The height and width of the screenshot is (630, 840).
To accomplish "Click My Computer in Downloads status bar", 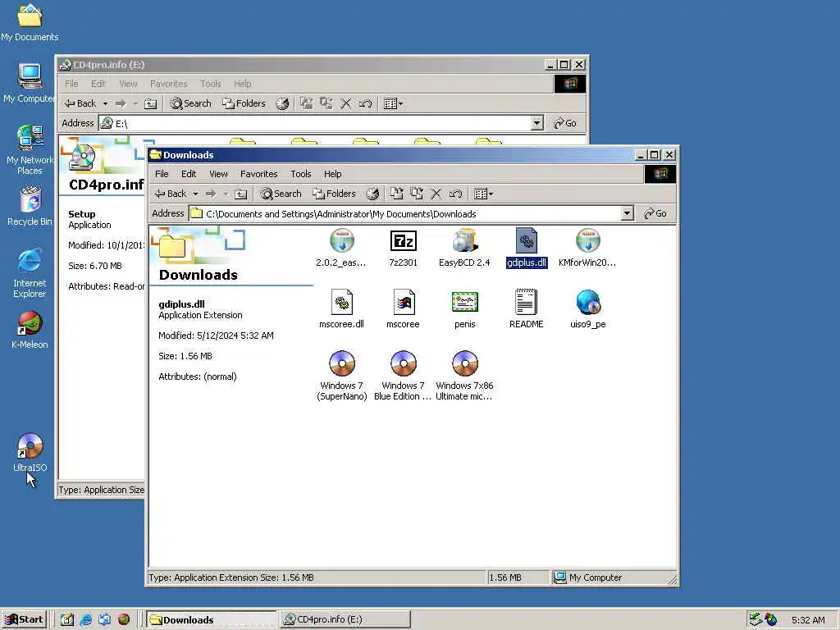I will (588, 577).
